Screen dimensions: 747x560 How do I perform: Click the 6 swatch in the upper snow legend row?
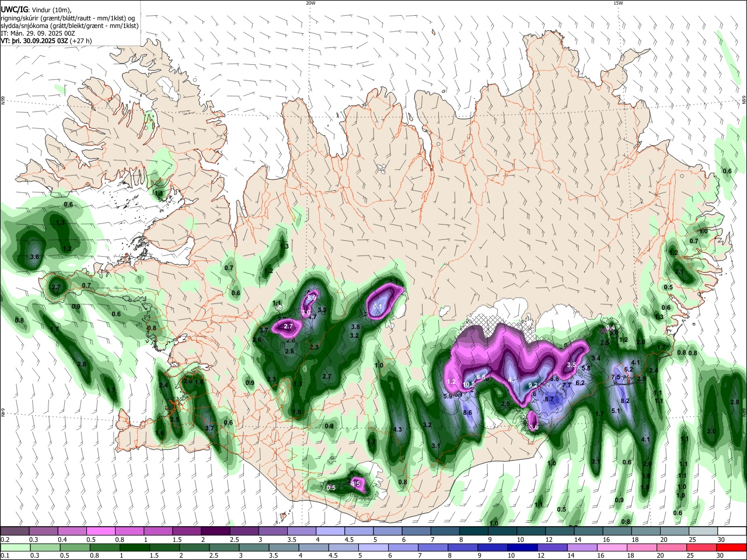pos(416,531)
